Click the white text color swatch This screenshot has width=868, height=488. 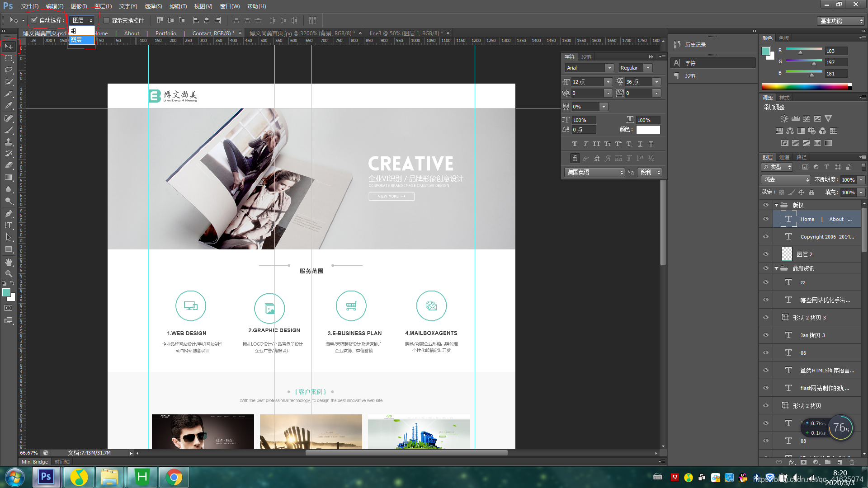(648, 130)
